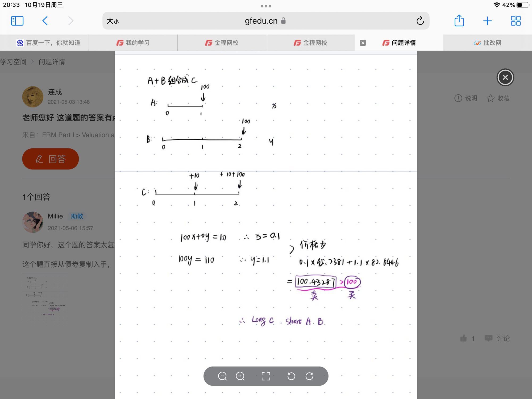Go back to previous page
This screenshot has width=532, height=399.
pos(45,21)
